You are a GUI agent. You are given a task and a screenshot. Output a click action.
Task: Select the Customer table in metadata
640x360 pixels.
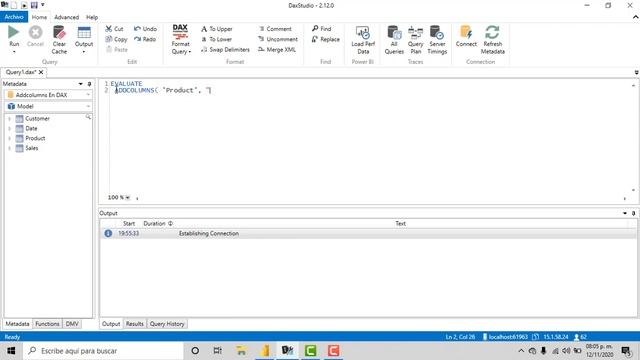[37, 119]
